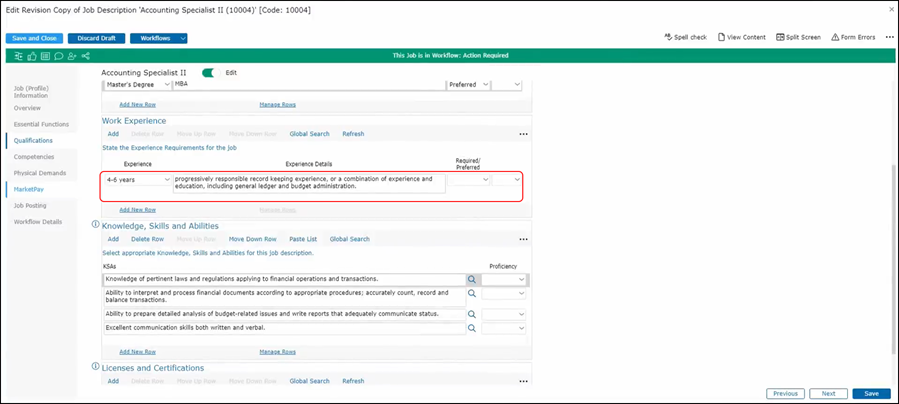Open Split Screen view
This screenshot has width=899, height=404.
(x=798, y=37)
